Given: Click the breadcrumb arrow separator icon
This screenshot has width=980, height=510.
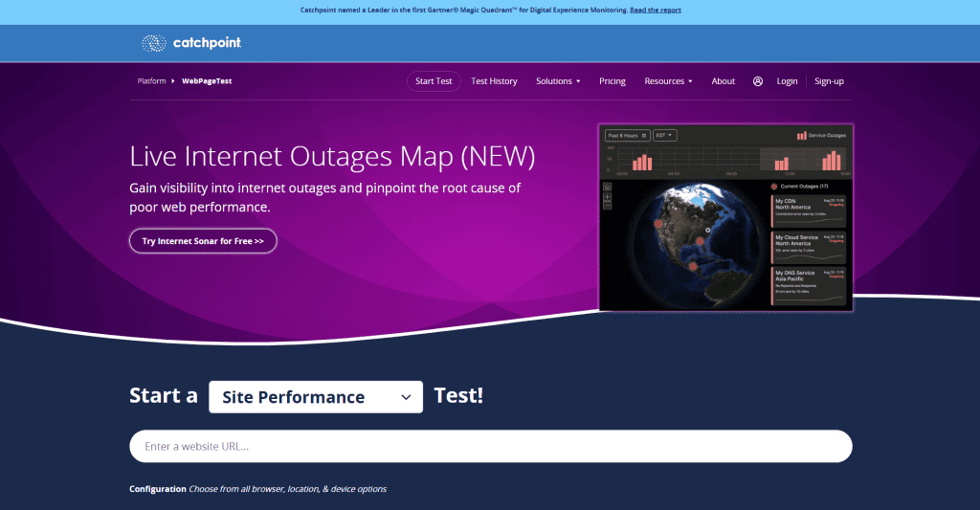Looking at the screenshot, I should (x=173, y=81).
